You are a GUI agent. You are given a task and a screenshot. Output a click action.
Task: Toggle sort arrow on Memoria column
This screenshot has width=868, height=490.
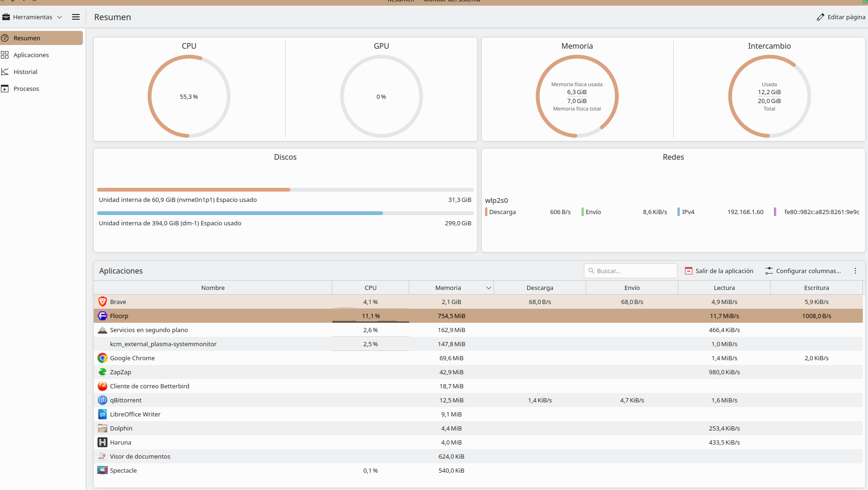[x=488, y=288]
